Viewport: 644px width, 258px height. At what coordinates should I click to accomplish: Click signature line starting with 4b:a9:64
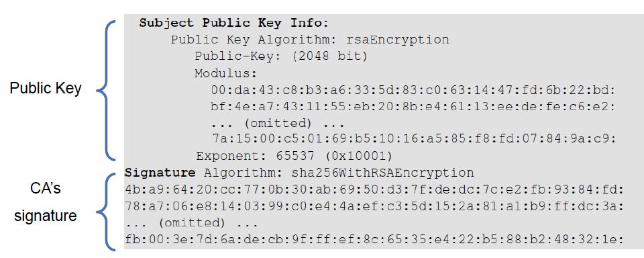374,190
